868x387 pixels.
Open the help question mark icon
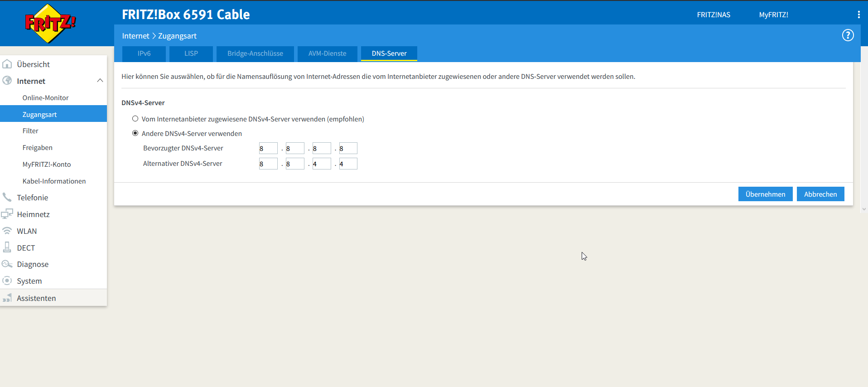tap(848, 35)
